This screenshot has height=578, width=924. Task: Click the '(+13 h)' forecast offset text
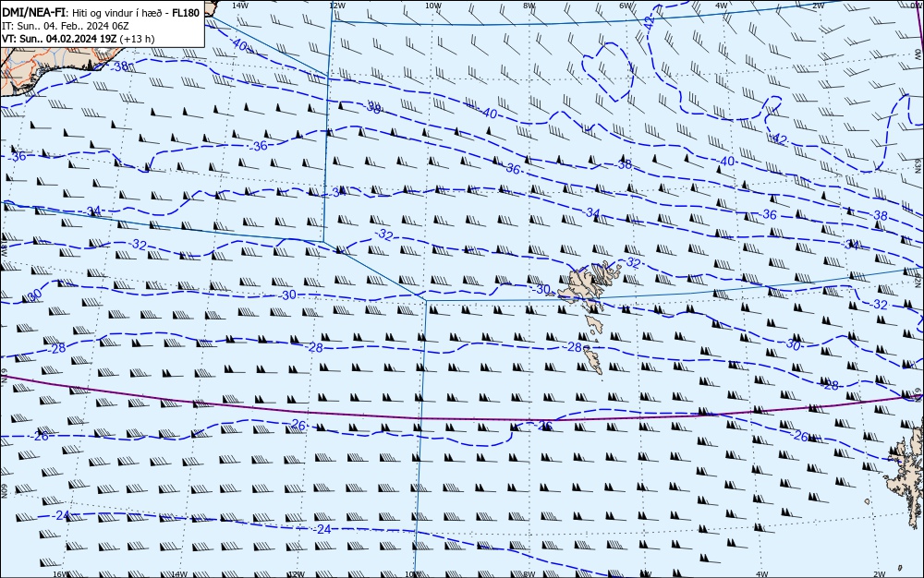137,39
